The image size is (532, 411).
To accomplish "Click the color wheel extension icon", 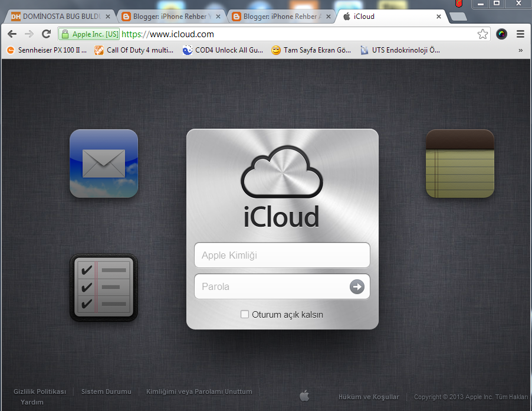I will [501, 34].
